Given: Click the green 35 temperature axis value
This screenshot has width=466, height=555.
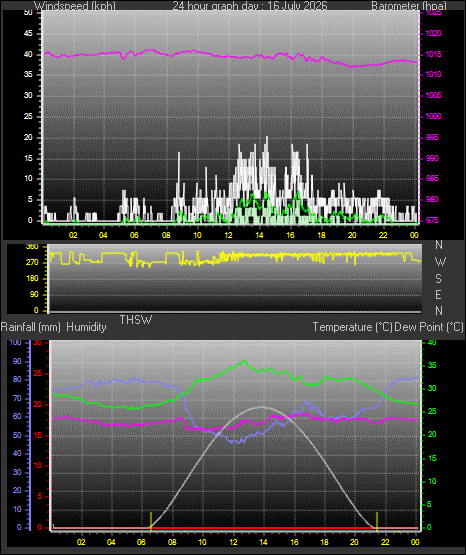Looking at the screenshot, I should [432, 365].
